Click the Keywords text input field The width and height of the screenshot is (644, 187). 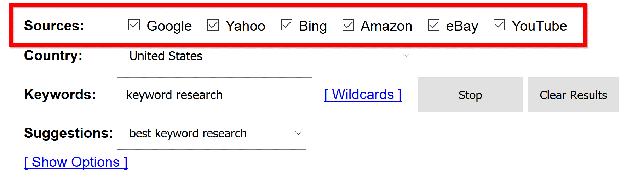pos(214,95)
